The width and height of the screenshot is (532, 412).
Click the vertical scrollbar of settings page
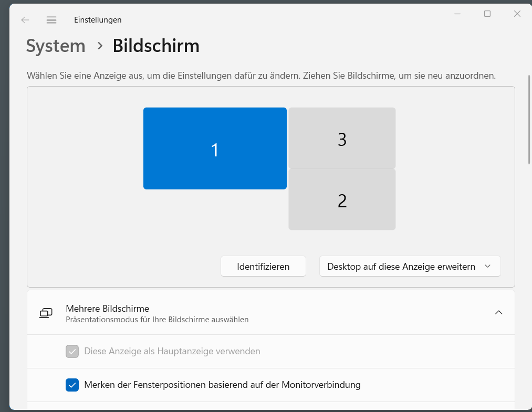tap(529, 119)
